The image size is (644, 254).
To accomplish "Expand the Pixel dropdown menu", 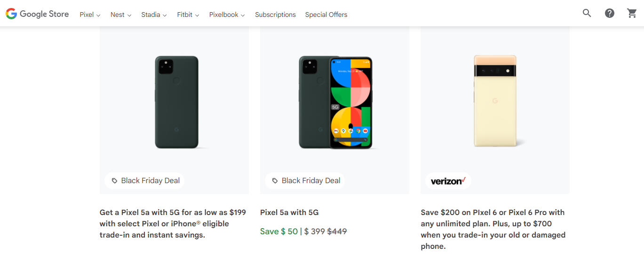I will coord(90,15).
